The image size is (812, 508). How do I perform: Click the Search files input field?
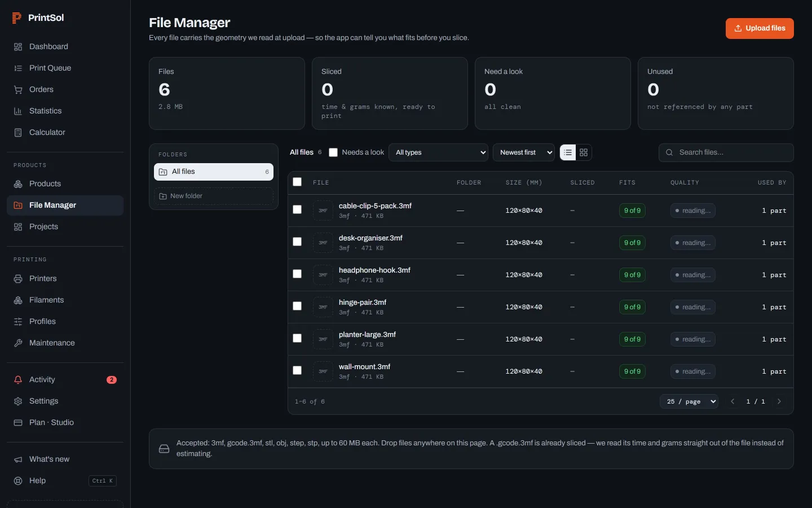(726, 152)
